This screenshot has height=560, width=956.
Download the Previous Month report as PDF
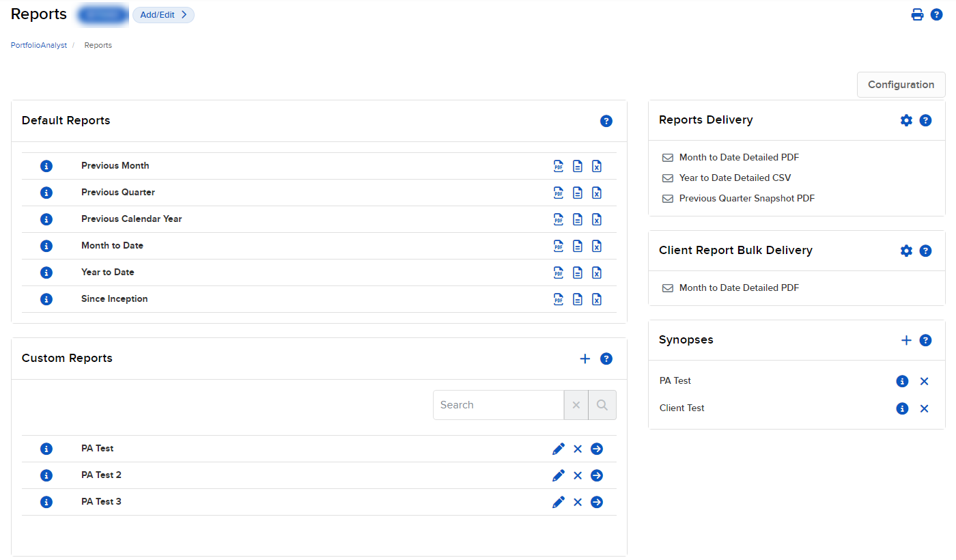tap(559, 165)
